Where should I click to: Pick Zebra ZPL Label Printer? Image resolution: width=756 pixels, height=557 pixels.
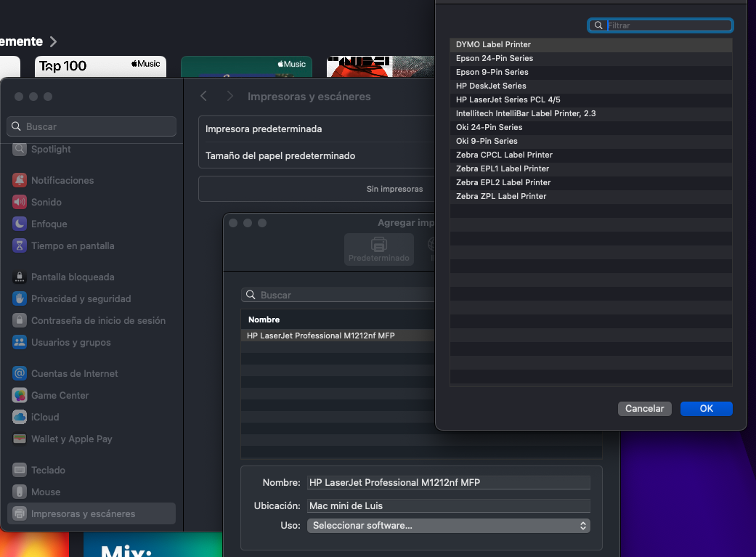(x=590, y=196)
